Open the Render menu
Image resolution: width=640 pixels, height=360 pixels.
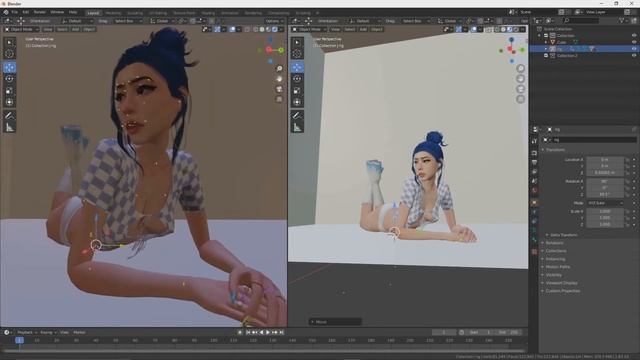click(40, 12)
